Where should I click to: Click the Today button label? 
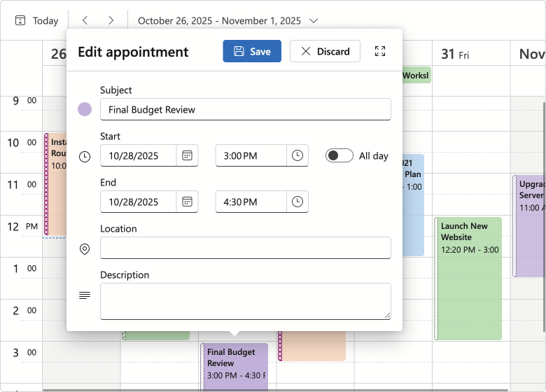click(x=45, y=21)
